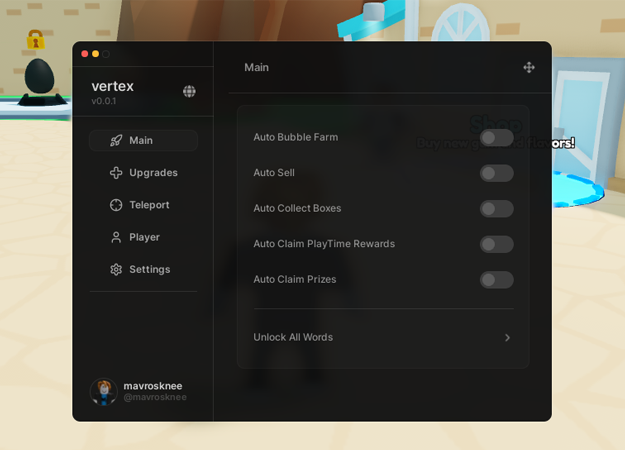This screenshot has width=625, height=450.
Task: Close the vertex window with red button
Action: tap(84, 54)
